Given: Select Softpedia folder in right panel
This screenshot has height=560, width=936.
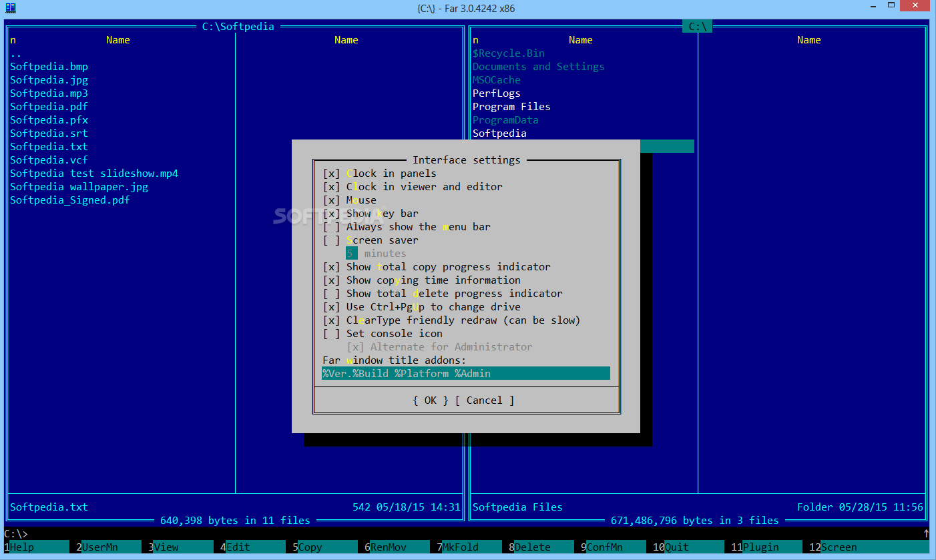Looking at the screenshot, I should click(x=499, y=133).
